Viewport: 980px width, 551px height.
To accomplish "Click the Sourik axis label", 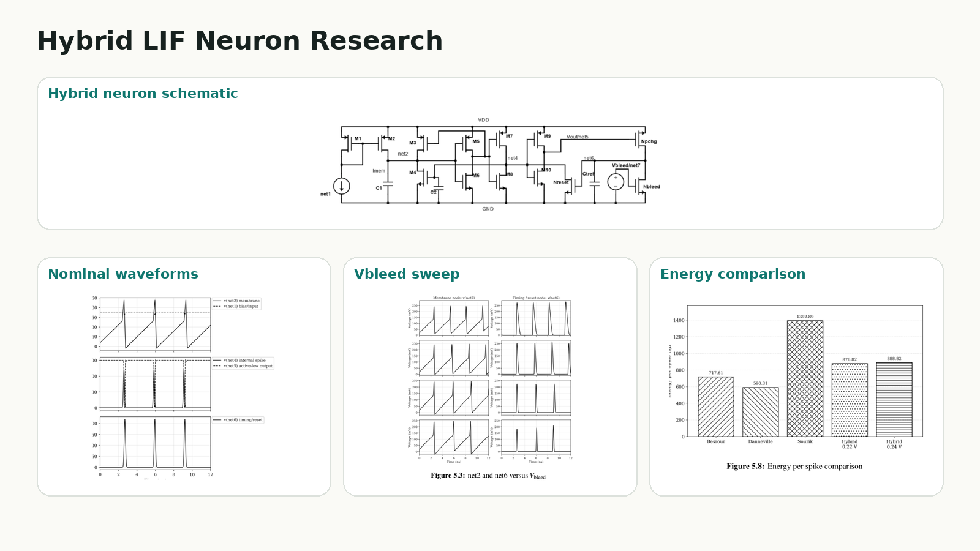I will click(x=805, y=441).
